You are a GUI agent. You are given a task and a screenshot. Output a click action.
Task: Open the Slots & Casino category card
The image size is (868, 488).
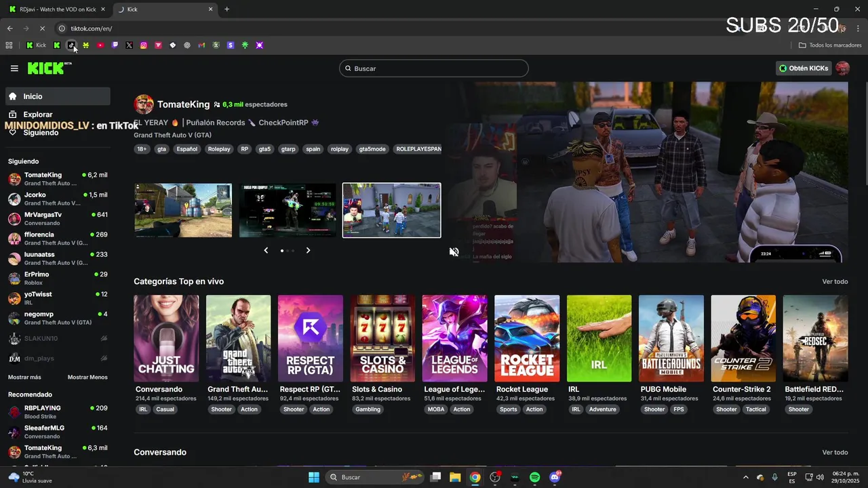click(x=382, y=338)
